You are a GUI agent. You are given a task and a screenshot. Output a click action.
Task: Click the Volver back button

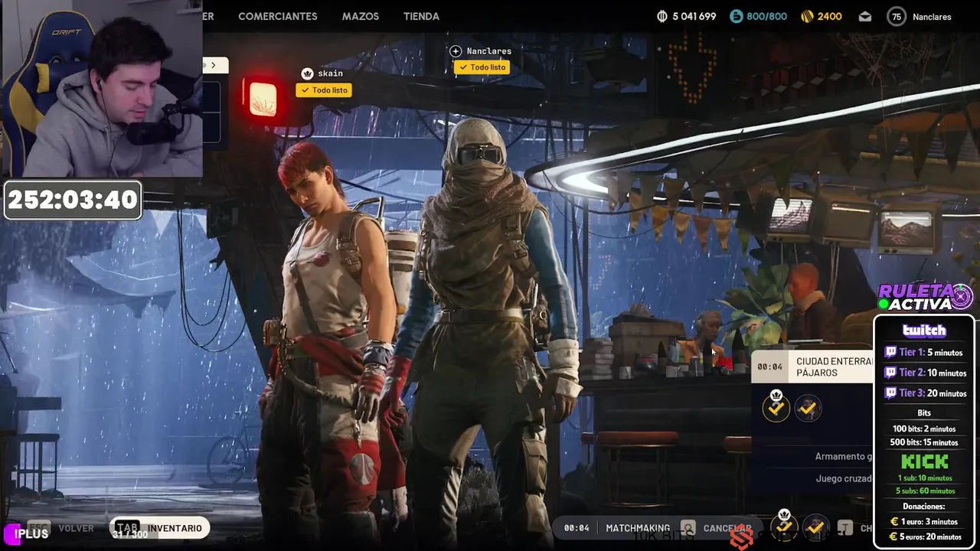[77, 528]
